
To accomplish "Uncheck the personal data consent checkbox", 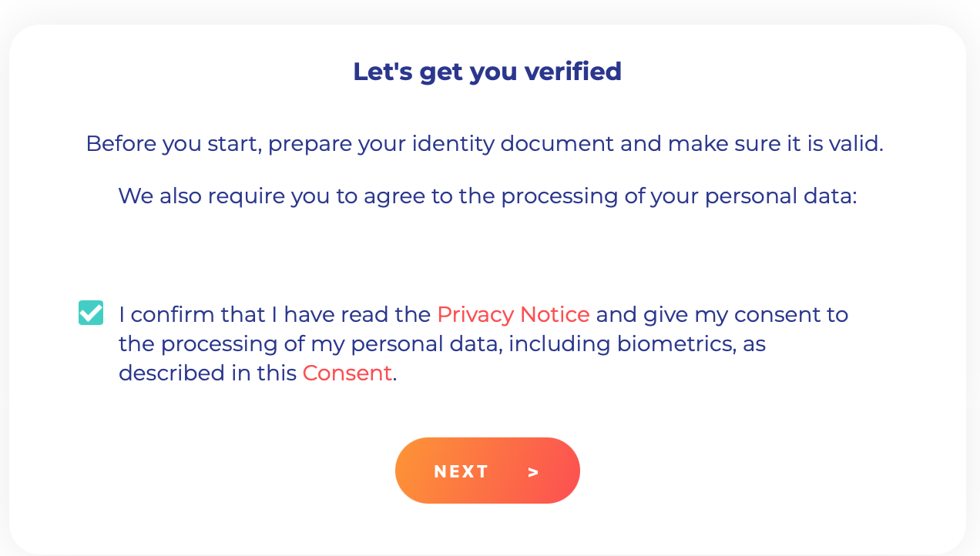I will pos(91,313).
